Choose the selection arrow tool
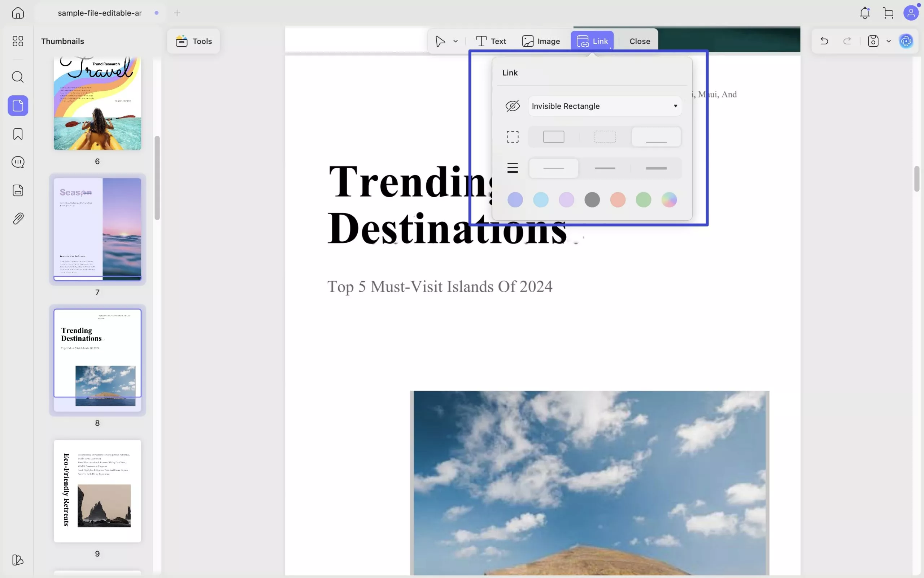The image size is (924, 578). click(x=440, y=41)
